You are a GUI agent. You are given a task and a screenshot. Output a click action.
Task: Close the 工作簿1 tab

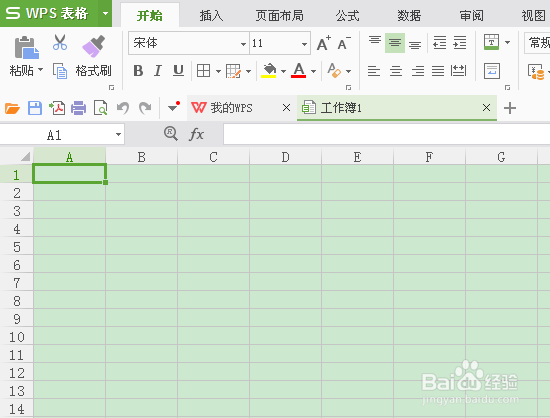pyautogui.click(x=486, y=108)
